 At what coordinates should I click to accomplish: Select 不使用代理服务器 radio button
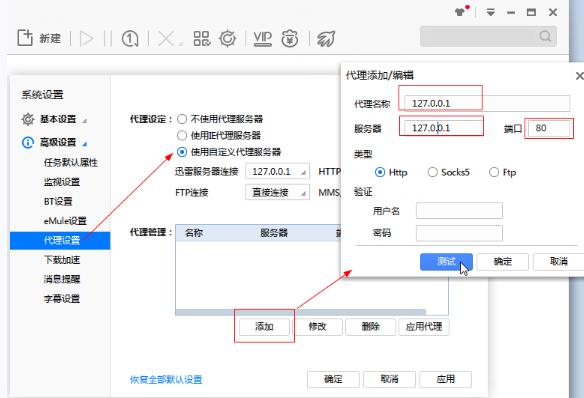click(x=182, y=119)
